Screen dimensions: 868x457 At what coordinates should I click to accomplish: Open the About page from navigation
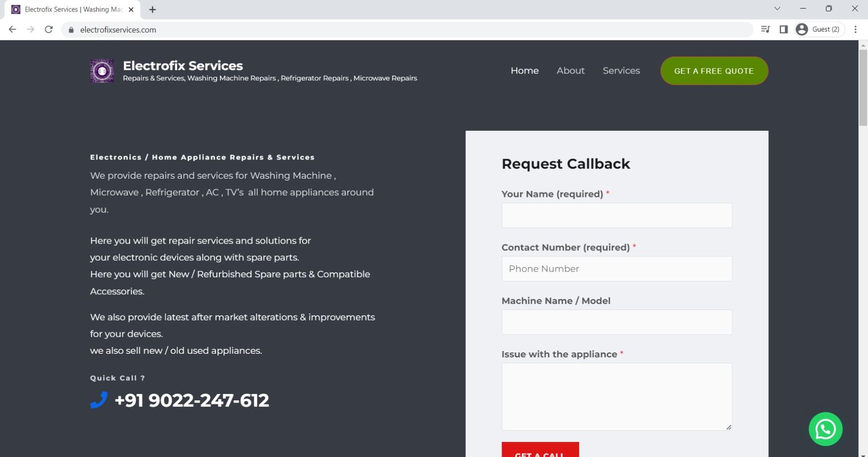[570, 71]
